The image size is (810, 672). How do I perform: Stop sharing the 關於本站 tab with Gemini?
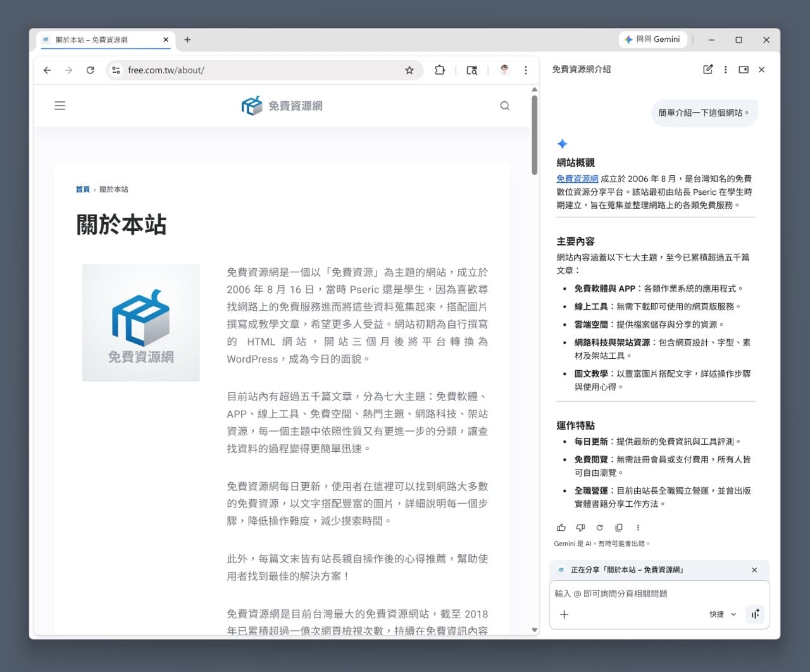coord(754,570)
